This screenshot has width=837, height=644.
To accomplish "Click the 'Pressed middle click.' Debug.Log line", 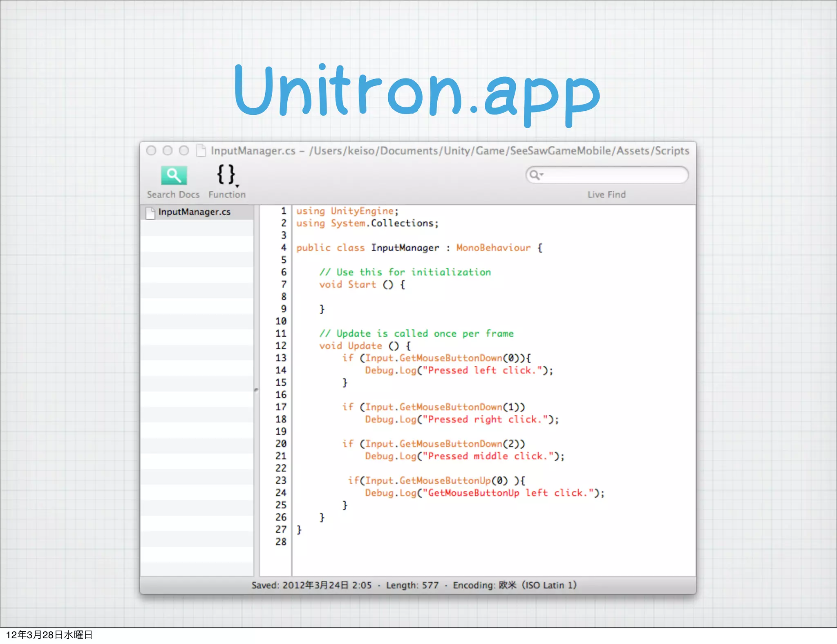I will [x=465, y=456].
